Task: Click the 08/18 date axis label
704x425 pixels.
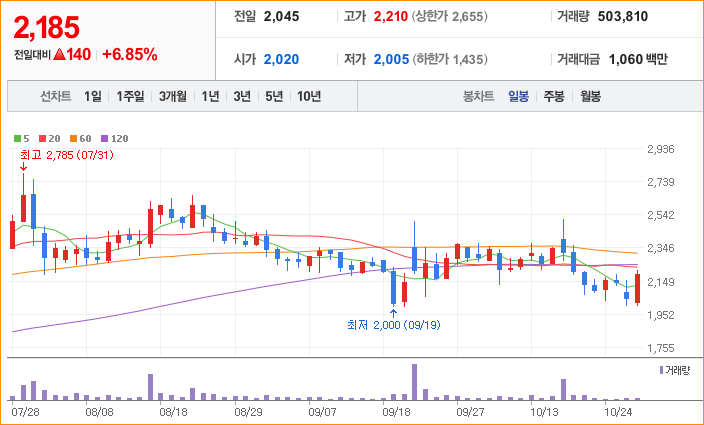Action: pos(173,412)
